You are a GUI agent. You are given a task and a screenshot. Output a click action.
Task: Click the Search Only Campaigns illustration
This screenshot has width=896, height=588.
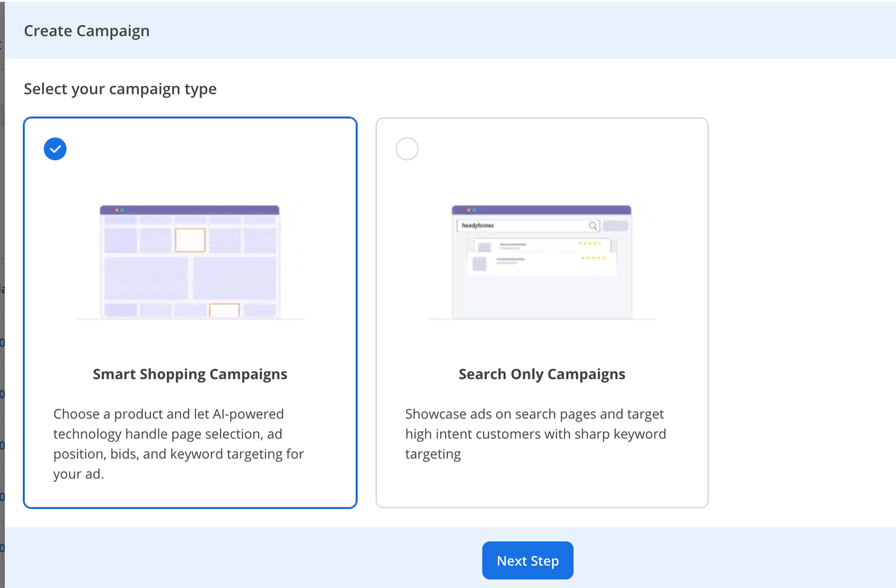(542, 262)
